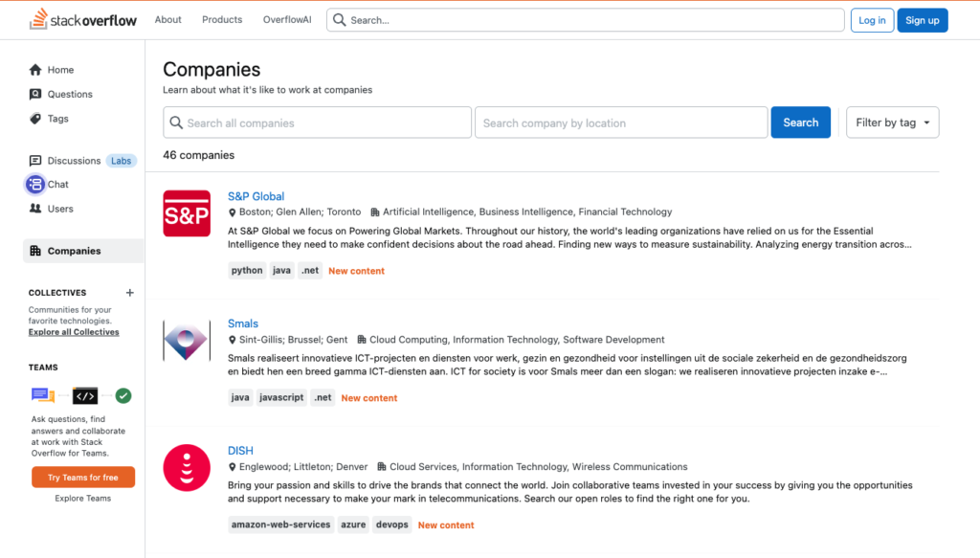Open Discussions in sidebar

tap(74, 161)
